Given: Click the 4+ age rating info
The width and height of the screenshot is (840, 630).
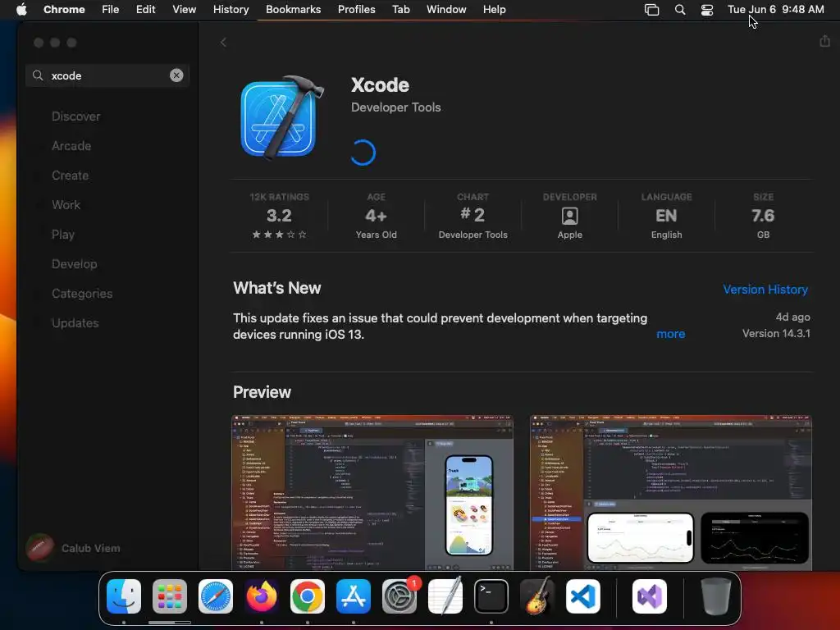Looking at the screenshot, I should coord(376,217).
